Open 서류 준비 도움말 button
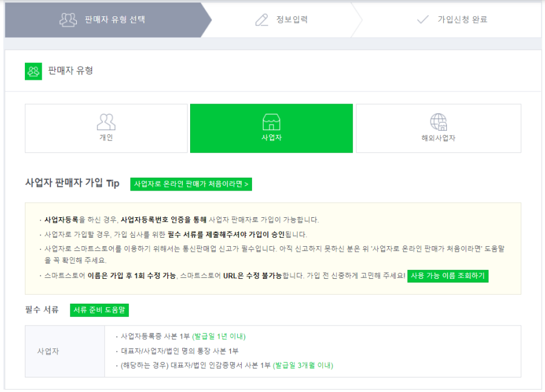 point(99,310)
